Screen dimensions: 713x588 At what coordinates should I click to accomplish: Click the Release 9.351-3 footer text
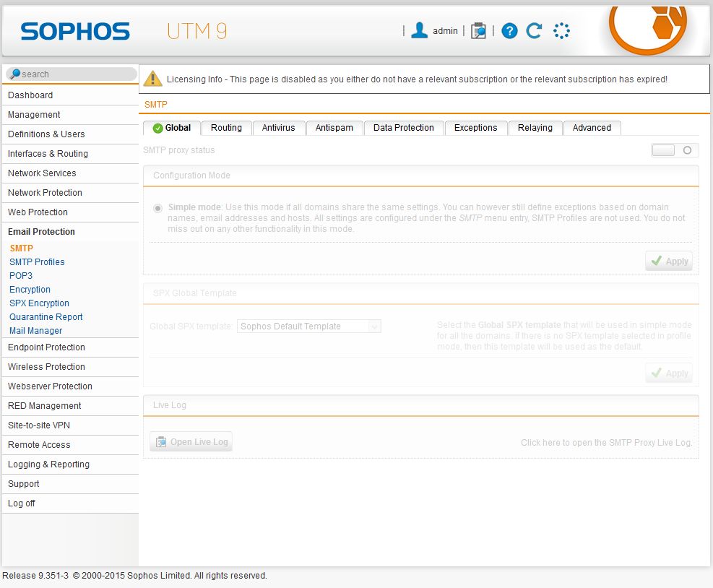(x=35, y=576)
